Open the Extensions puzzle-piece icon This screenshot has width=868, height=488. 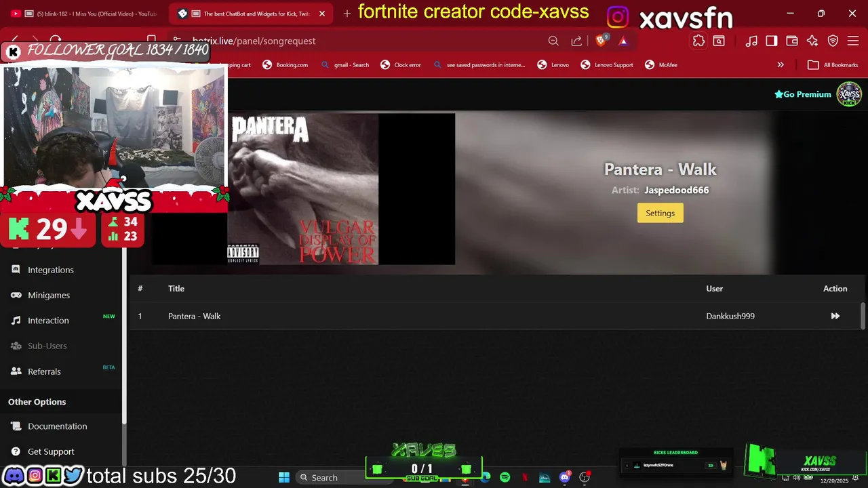pyautogui.click(x=698, y=41)
